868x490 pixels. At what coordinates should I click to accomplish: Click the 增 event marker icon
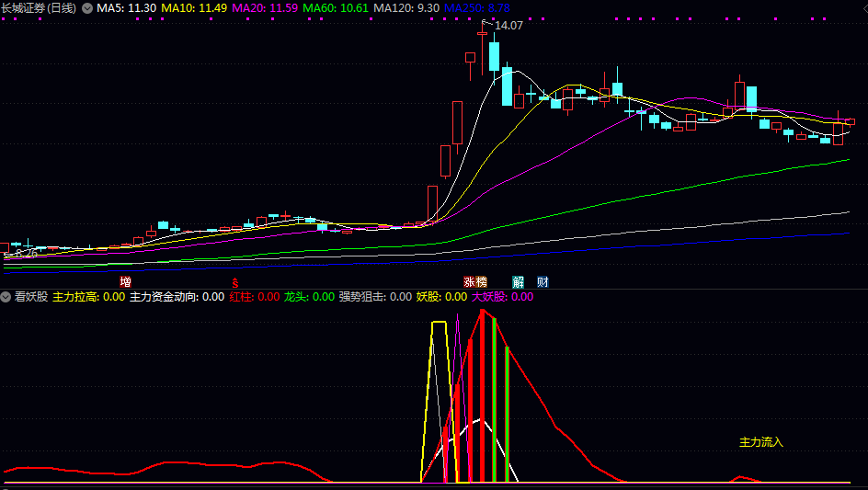pos(126,281)
